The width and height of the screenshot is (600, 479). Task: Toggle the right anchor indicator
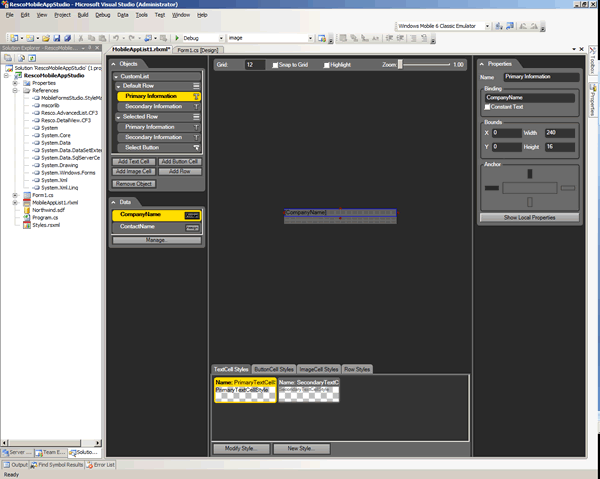point(568,188)
